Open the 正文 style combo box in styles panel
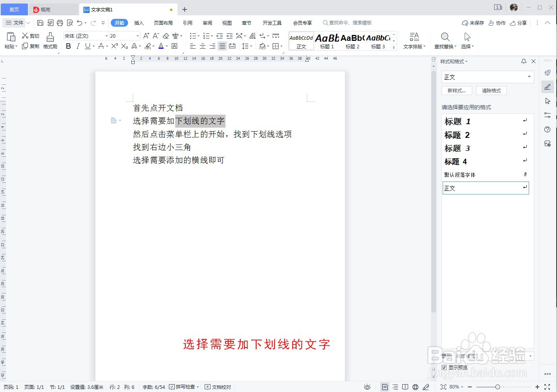This screenshot has height=392, width=557. 487,77
